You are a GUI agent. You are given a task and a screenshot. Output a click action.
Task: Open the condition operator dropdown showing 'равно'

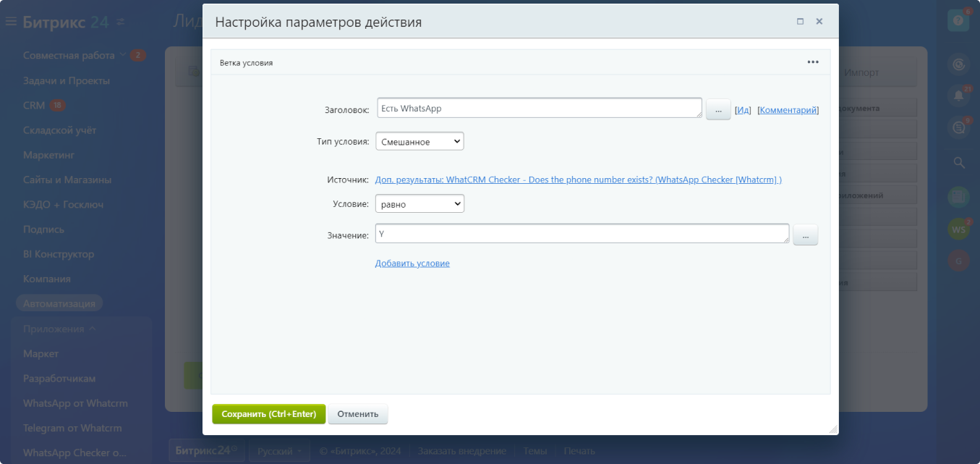(x=419, y=204)
